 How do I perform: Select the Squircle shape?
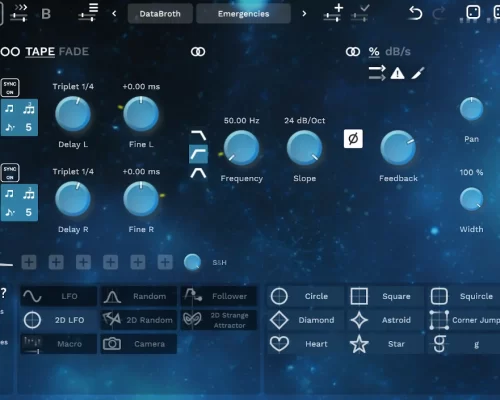point(464,296)
